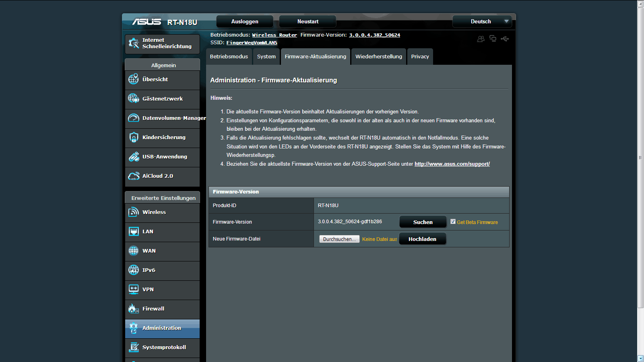
Task: Click the page scrollbar down arrow
Action: point(640,358)
